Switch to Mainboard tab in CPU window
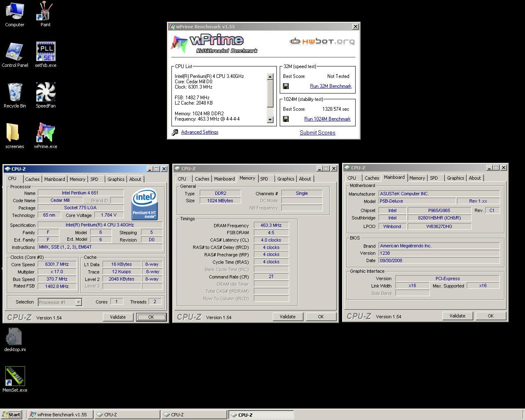This screenshot has width=525, height=420. point(55,179)
